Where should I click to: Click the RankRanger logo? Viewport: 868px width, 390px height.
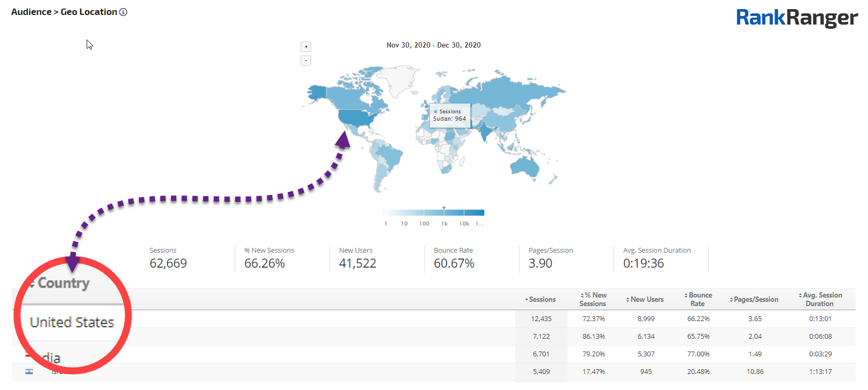click(x=796, y=18)
